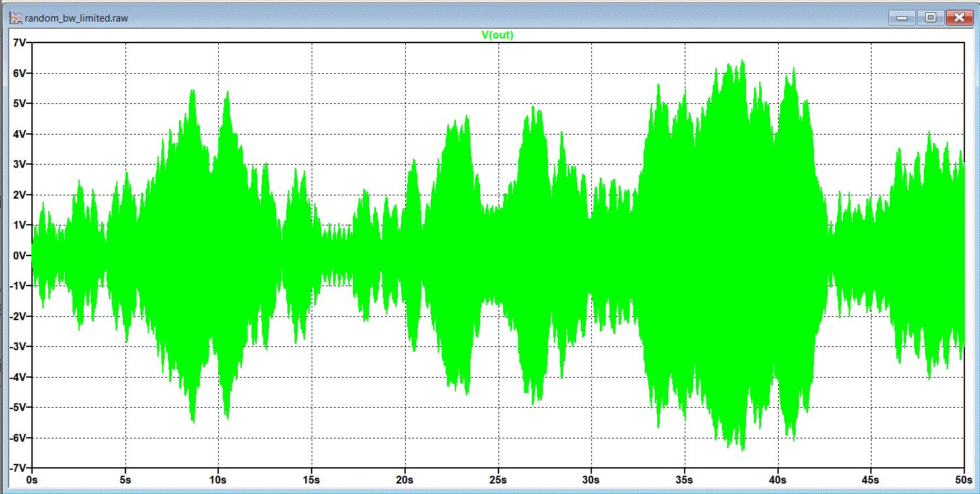Click the 25s time axis label

498,479
